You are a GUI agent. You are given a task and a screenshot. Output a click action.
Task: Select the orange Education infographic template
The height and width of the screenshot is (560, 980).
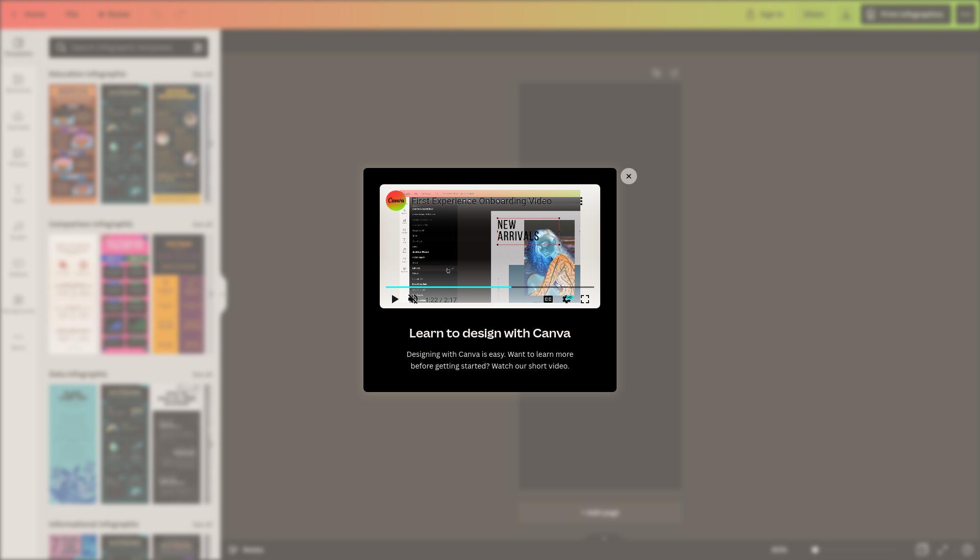pyautogui.click(x=72, y=144)
